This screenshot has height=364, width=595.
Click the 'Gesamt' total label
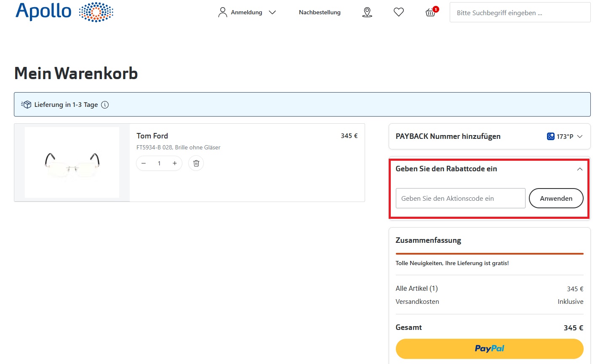coord(409,327)
